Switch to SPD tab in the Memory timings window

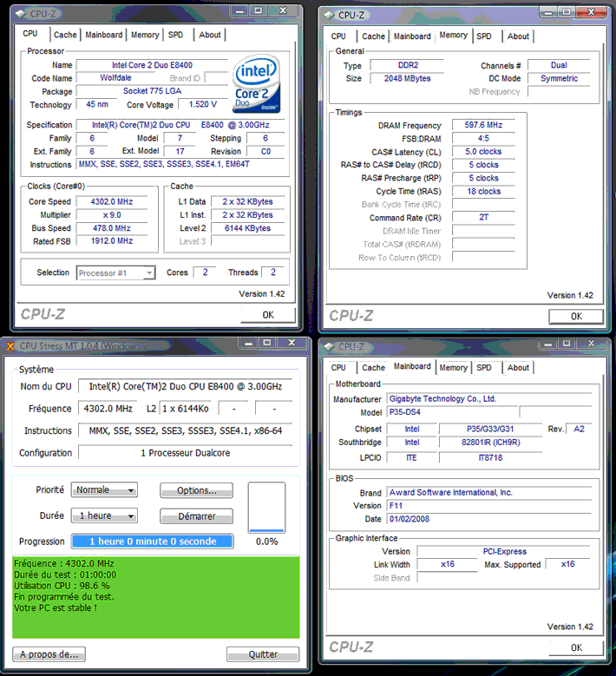[x=484, y=36]
